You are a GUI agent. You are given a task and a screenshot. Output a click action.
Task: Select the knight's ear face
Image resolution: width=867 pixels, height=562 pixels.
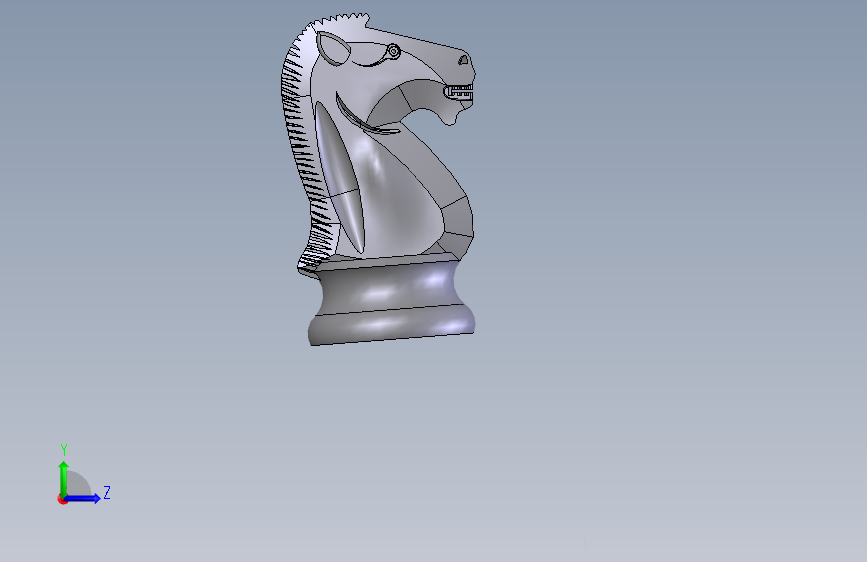[x=333, y=48]
